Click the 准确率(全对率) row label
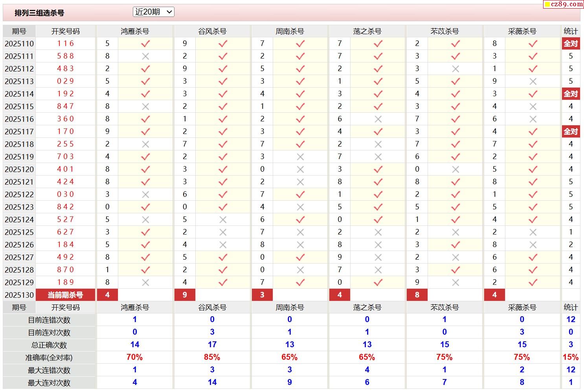This screenshot has height=392, width=584. tap(49, 358)
